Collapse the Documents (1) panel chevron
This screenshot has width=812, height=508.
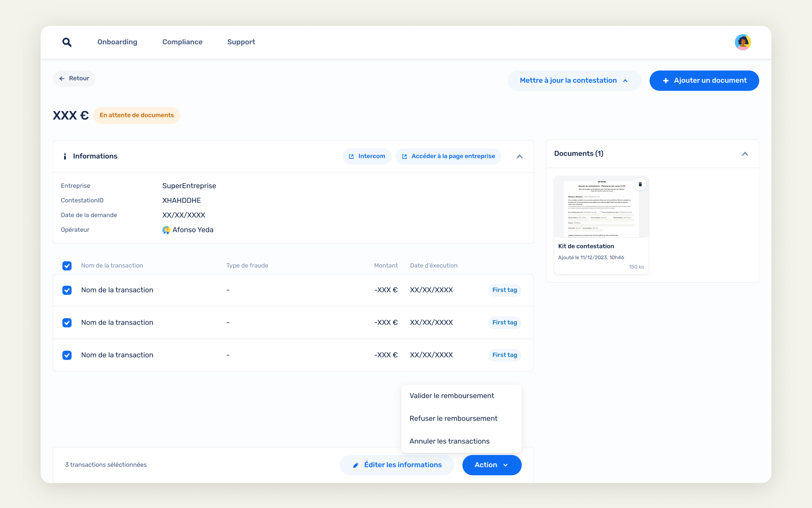(745, 154)
